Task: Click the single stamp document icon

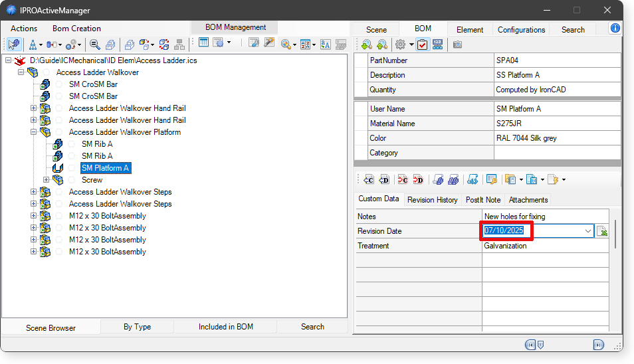Action: click(438, 179)
